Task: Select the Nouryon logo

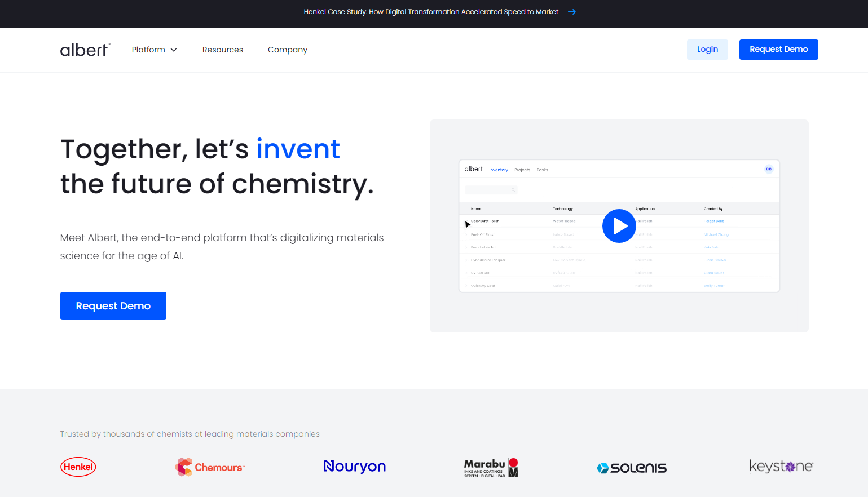Action: click(x=354, y=467)
